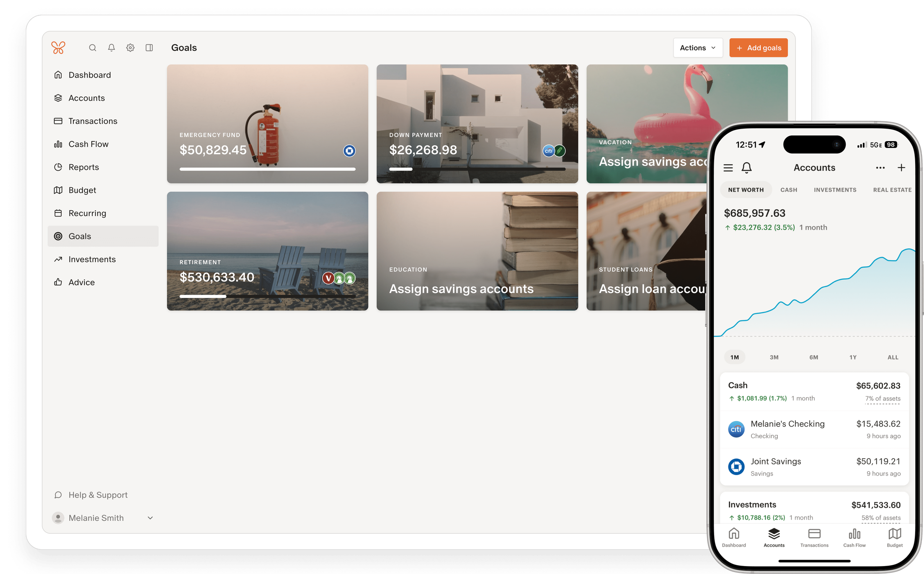Click the Retirement goal progress bar
The image size is (924, 574).
(267, 296)
